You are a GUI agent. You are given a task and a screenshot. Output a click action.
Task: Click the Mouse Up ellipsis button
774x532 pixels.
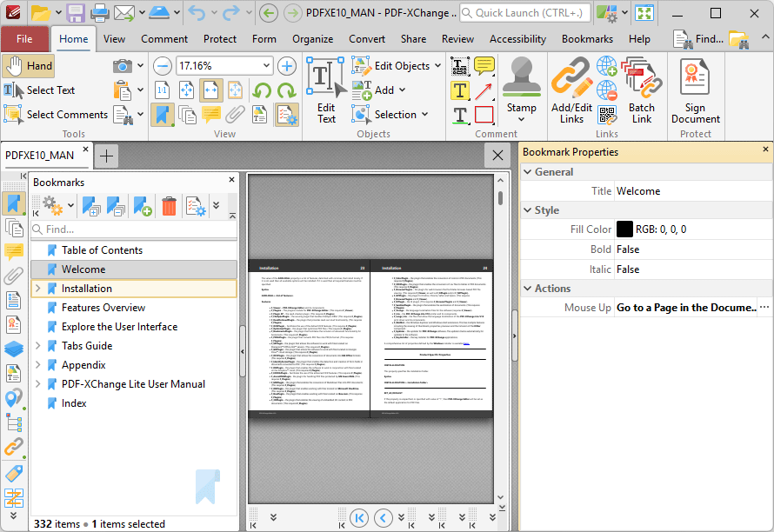pyautogui.click(x=764, y=308)
